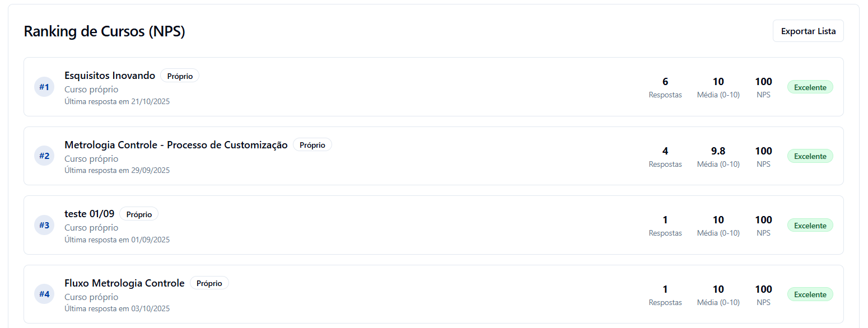This screenshot has width=868, height=328.
Task: Click the 6 Respostas count
Action: tap(665, 82)
